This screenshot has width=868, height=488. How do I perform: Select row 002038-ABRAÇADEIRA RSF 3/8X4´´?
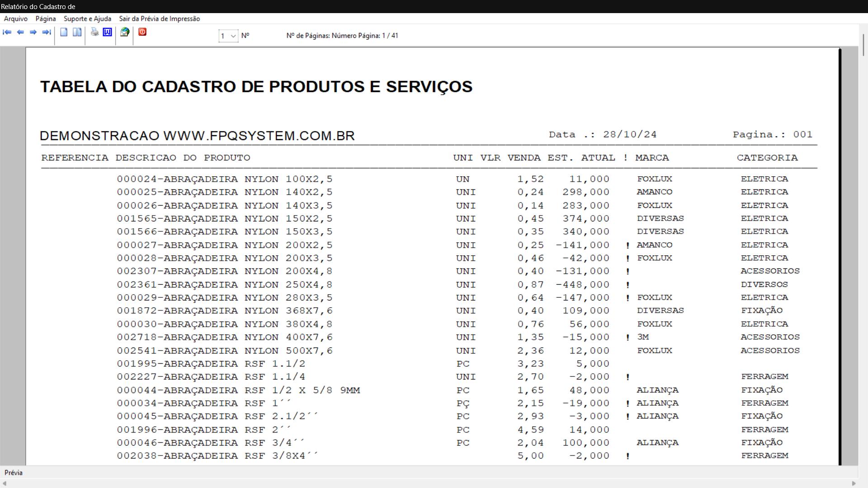click(x=453, y=456)
